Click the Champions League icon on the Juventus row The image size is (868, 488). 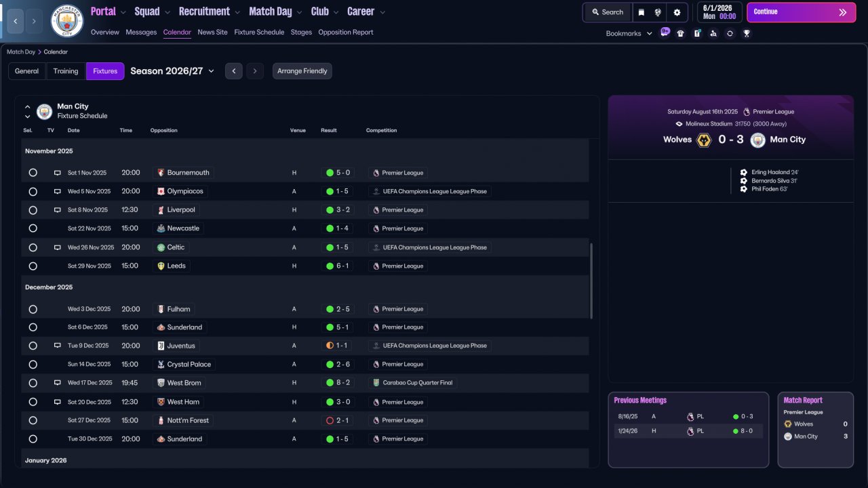376,346
